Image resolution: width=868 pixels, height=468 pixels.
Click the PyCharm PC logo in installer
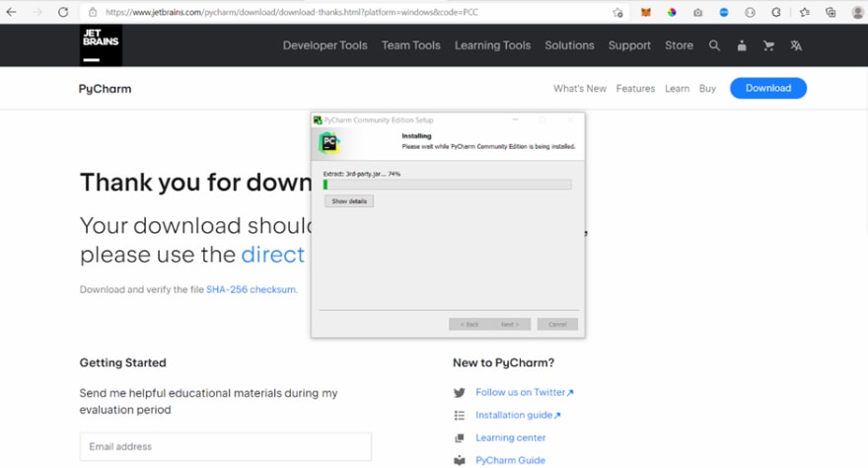(328, 143)
